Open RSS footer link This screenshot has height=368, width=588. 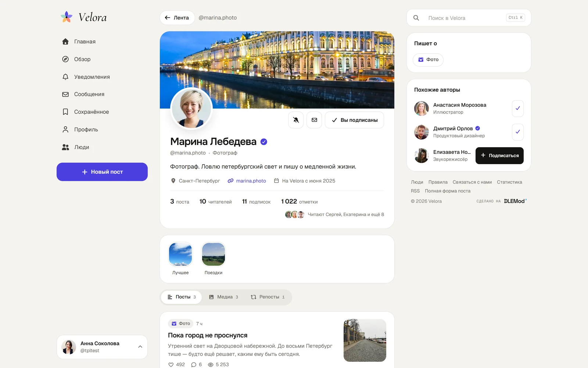415,191
